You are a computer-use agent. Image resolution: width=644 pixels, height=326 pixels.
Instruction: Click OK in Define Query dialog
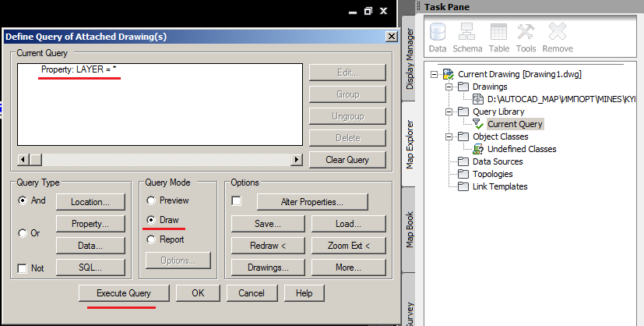coord(198,293)
